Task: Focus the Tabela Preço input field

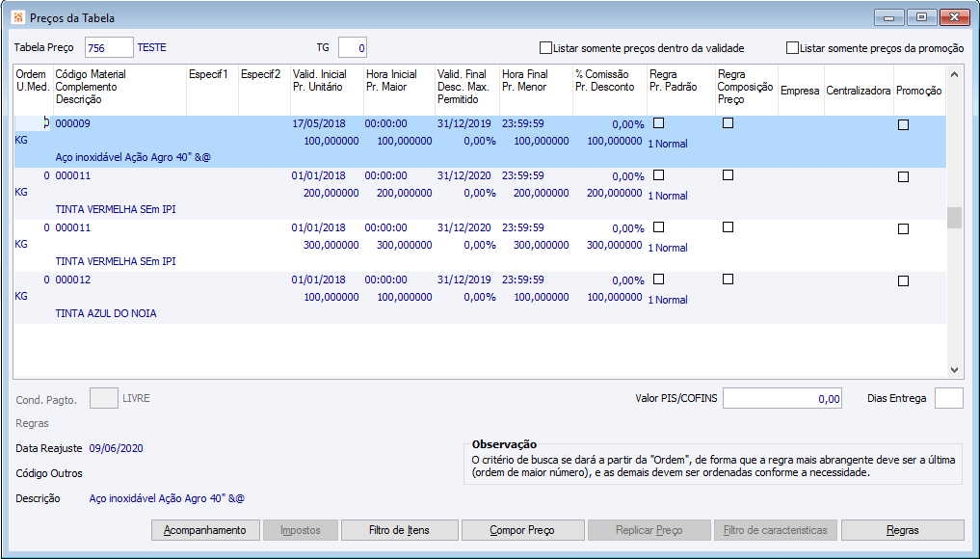Action: [x=109, y=47]
